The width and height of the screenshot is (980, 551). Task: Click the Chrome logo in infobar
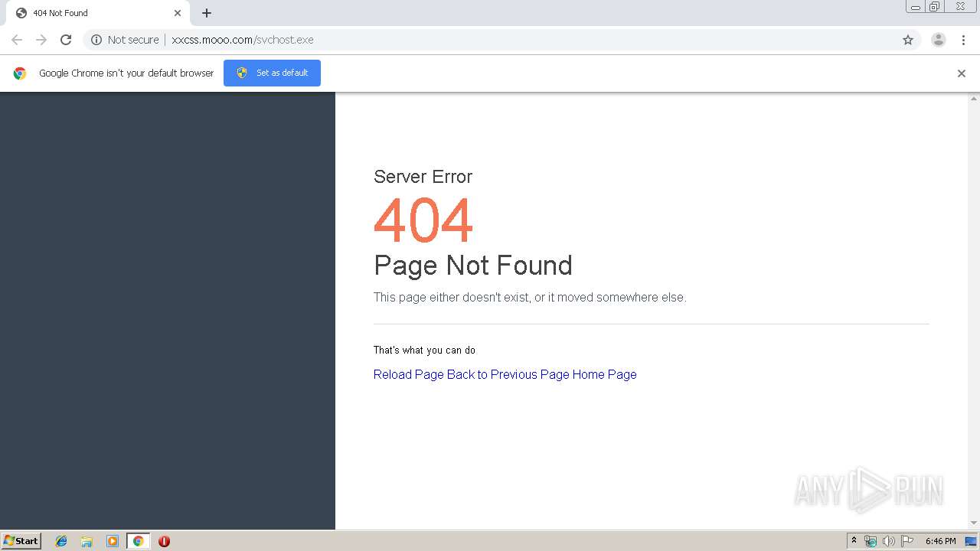tap(20, 73)
